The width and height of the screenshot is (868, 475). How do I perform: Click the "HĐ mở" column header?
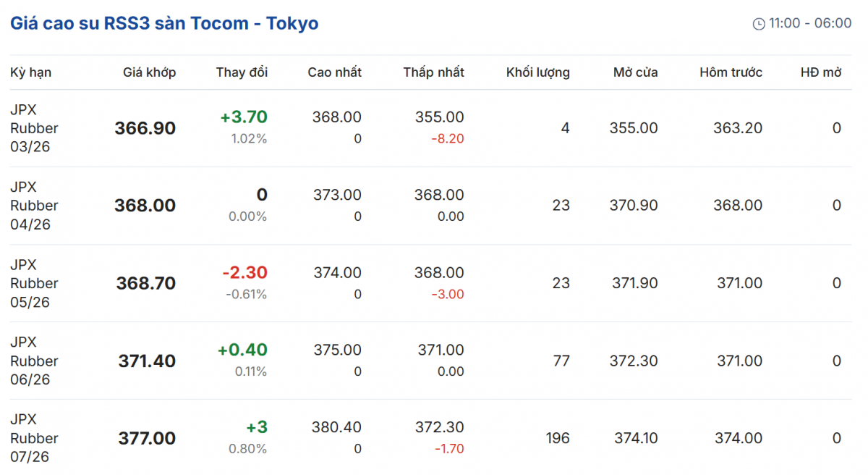pos(820,72)
